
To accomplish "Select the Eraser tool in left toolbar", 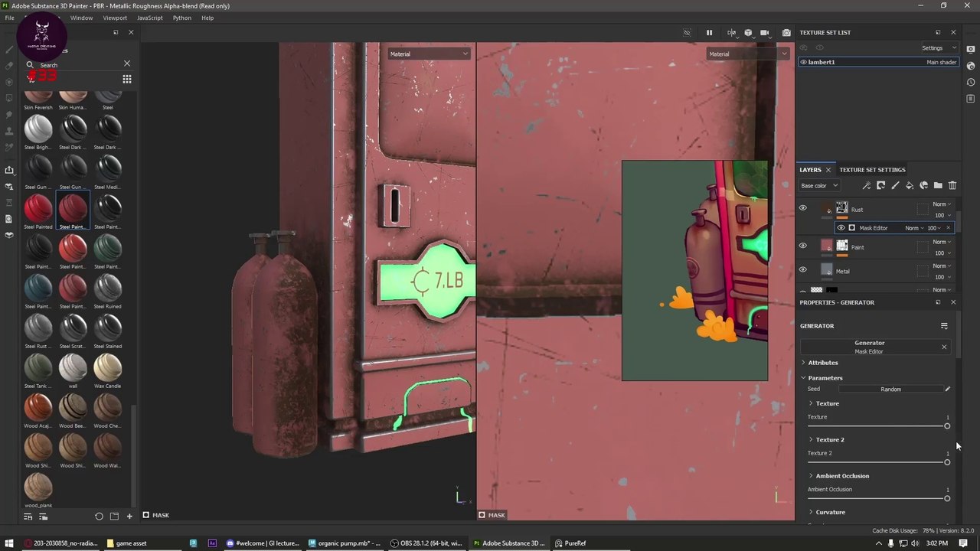I will (9, 66).
